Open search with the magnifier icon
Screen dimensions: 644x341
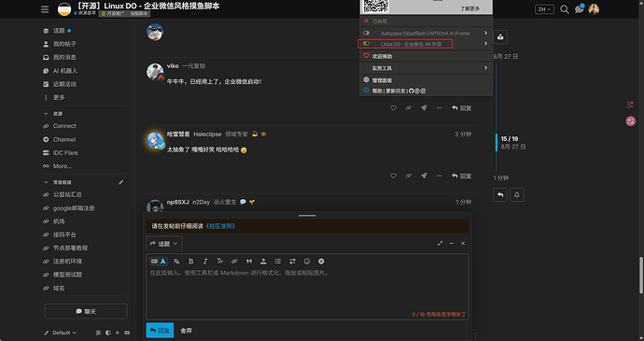coord(565,9)
